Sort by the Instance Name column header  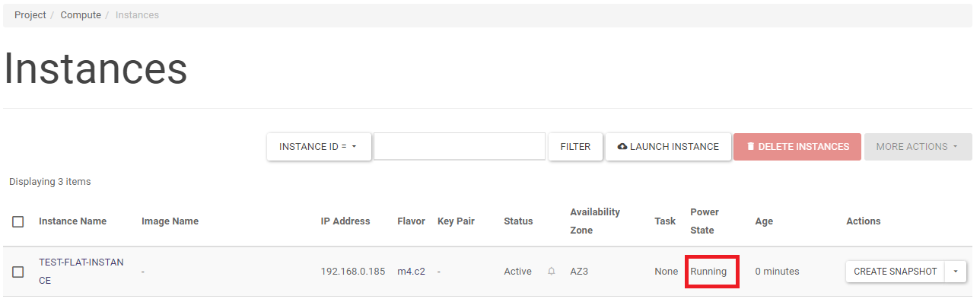[x=73, y=221]
